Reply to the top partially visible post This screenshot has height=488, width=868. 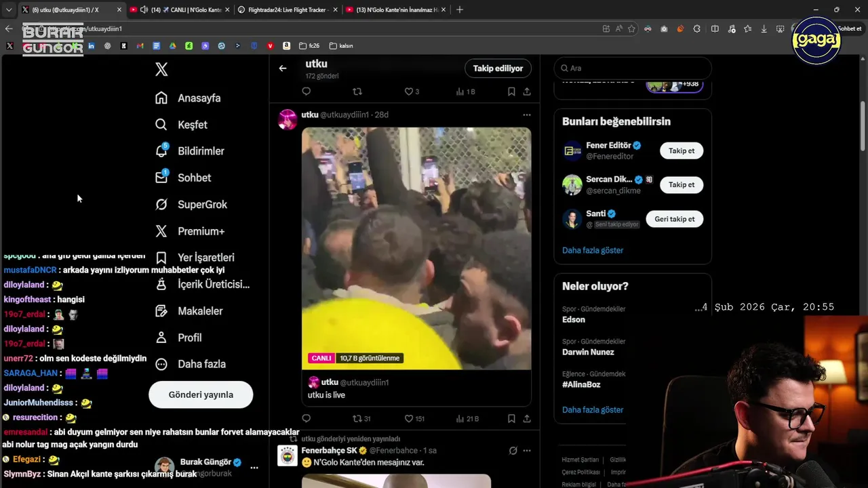(307, 91)
